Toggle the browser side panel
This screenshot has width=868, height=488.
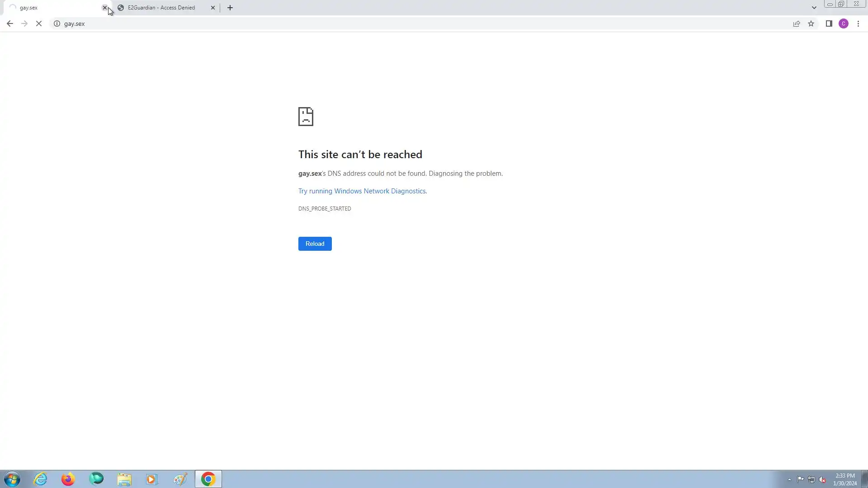[x=829, y=23]
